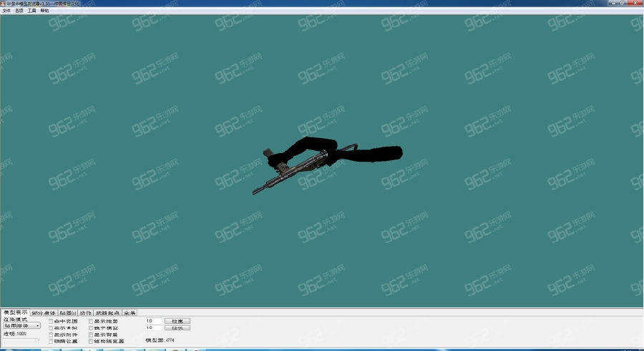Open the 工具 (Tools) menu
The width and height of the screenshot is (644, 351).
point(32,11)
